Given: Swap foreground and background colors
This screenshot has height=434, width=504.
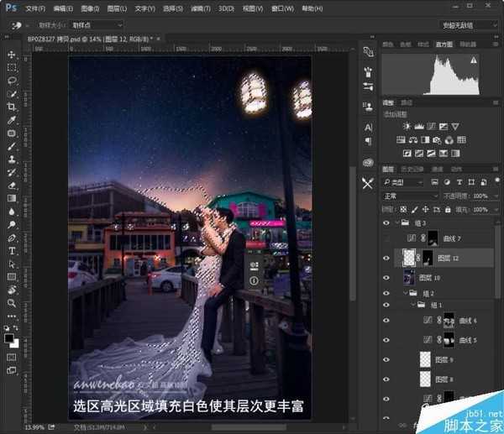Looking at the screenshot, I should point(15,328).
